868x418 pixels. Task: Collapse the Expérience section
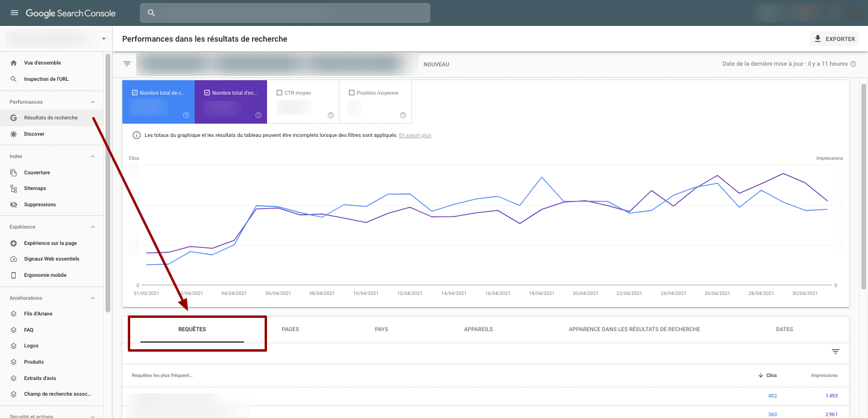click(93, 227)
